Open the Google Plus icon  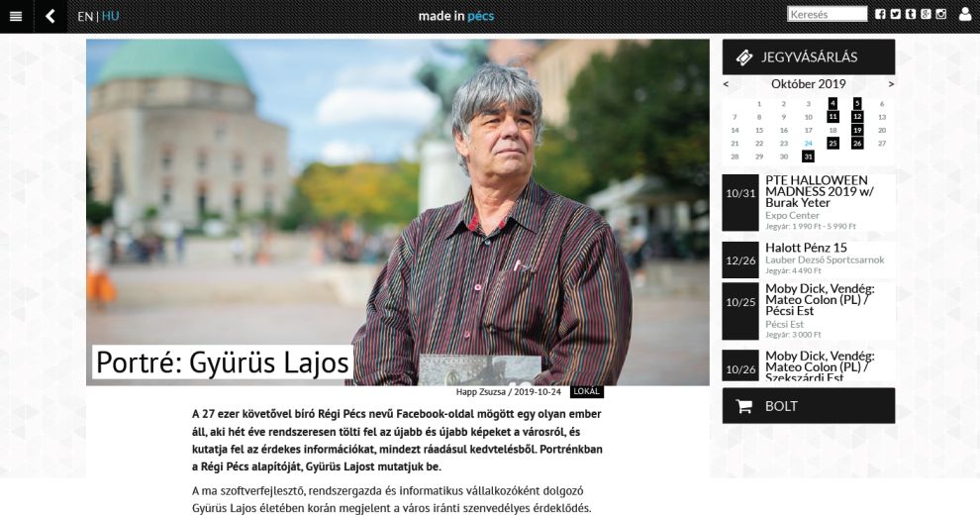pyautogui.click(x=926, y=14)
